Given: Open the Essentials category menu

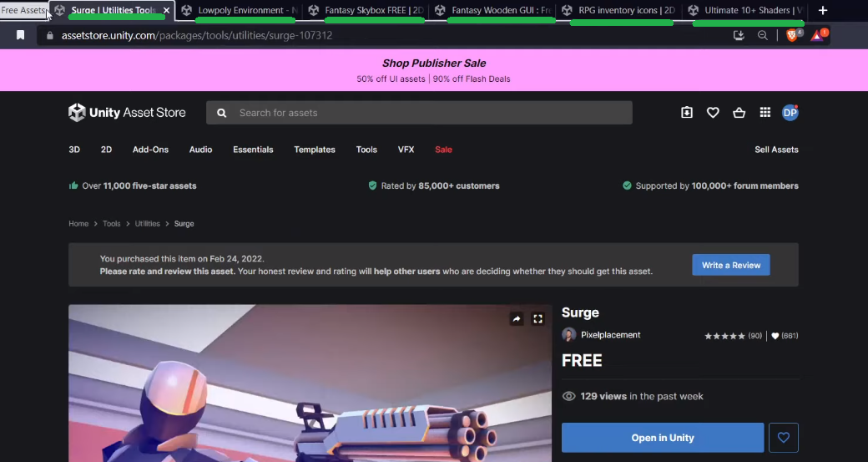Looking at the screenshot, I should [x=253, y=150].
